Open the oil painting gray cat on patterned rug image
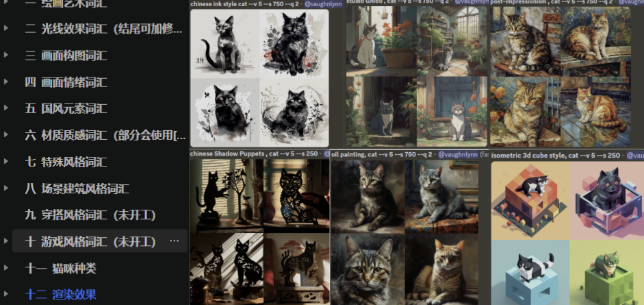 (x=441, y=197)
